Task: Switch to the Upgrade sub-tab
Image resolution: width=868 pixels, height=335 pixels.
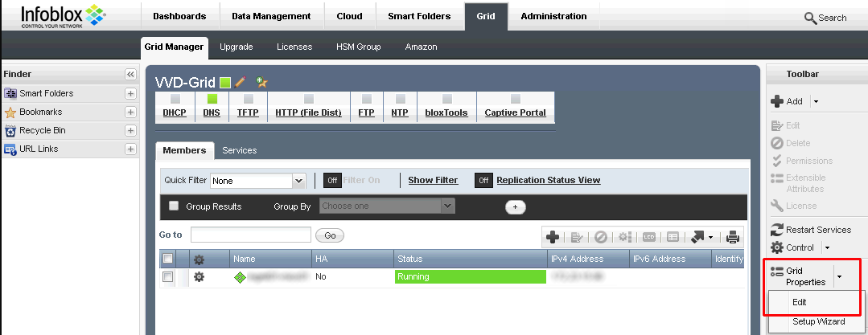Action: (237, 47)
